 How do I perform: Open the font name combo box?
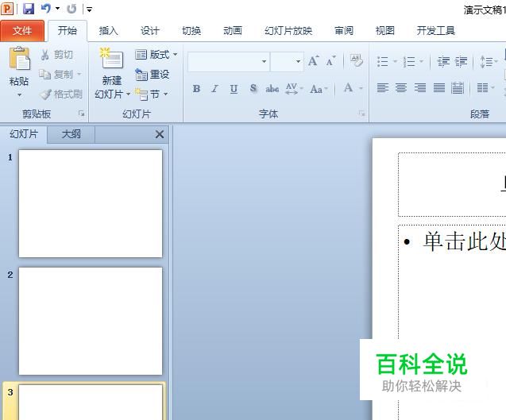229,61
